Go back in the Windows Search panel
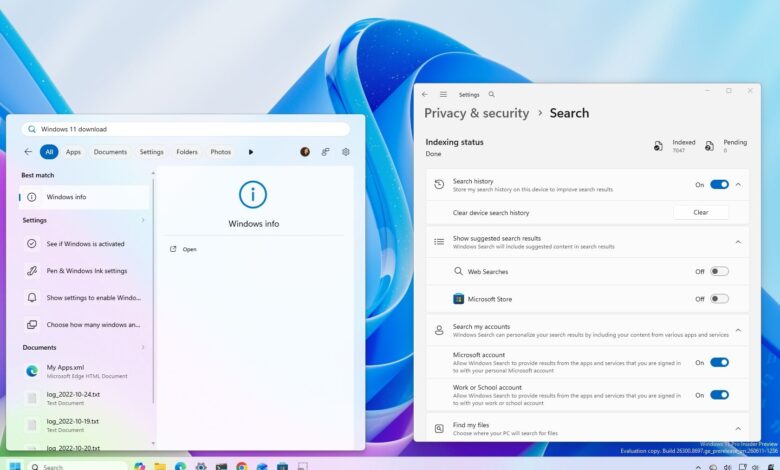 point(28,152)
